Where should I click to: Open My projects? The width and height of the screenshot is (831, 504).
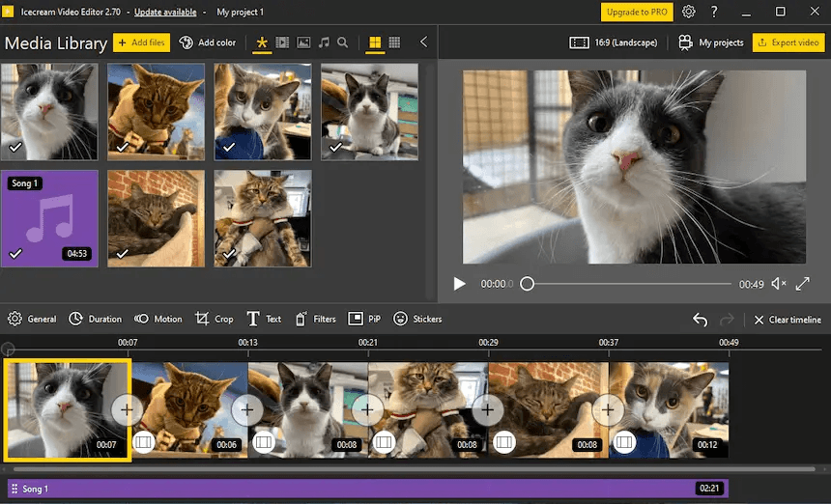[711, 42]
